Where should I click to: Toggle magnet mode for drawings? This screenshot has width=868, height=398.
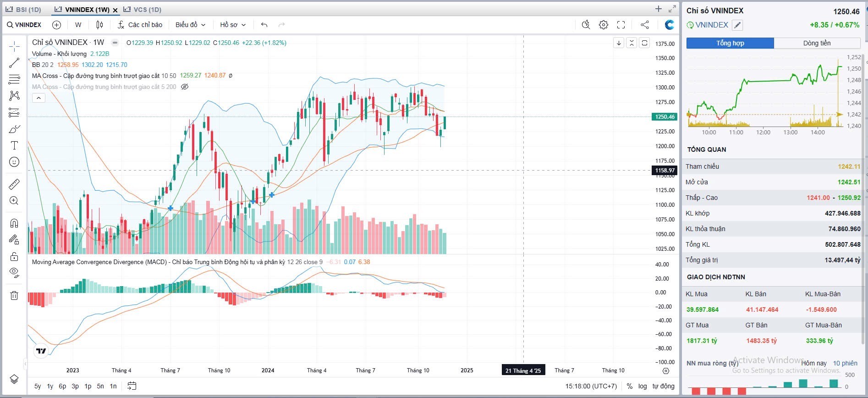coord(14,223)
